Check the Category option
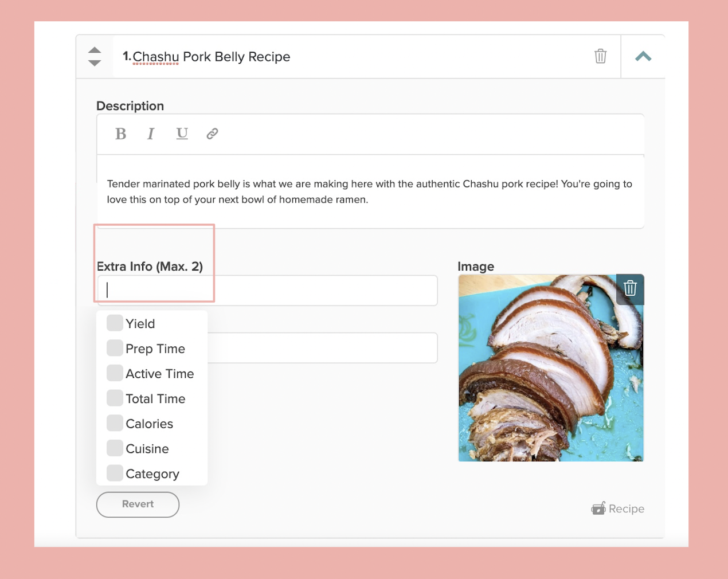728x579 pixels. (115, 473)
